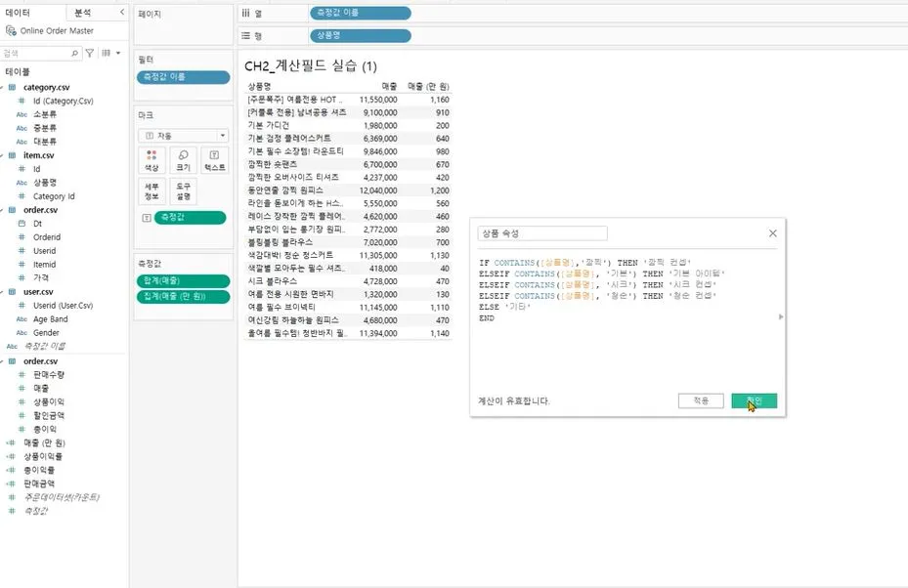Click the 합계(매출) measure values pill
Screen dimensions: 908x588
[183, 280]
